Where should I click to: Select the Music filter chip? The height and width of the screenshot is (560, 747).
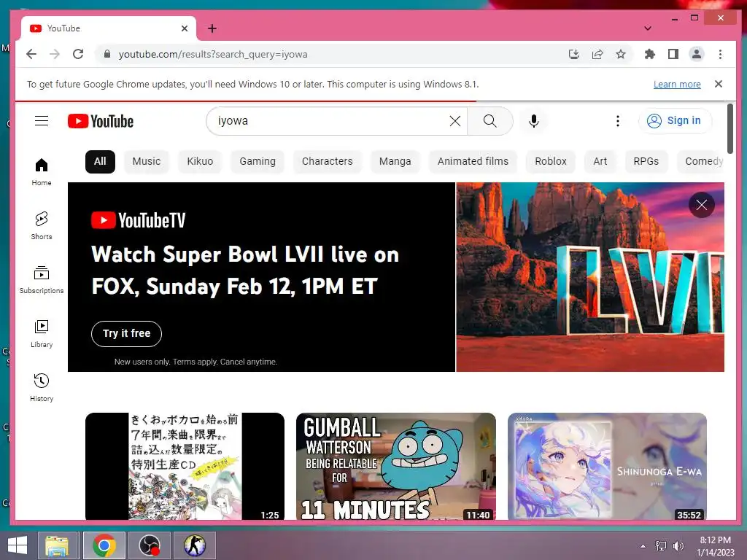[x=146, y=161]
